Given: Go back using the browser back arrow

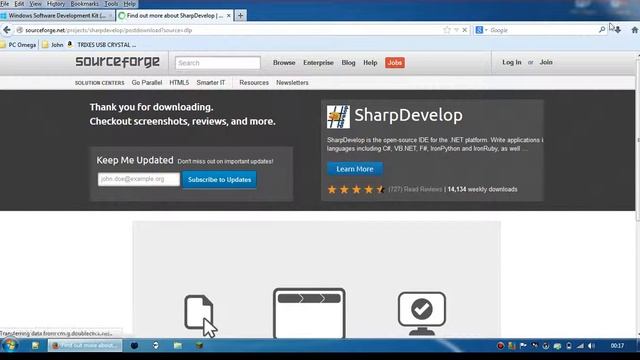Looking at the screenshot, I should click(7, 30).
